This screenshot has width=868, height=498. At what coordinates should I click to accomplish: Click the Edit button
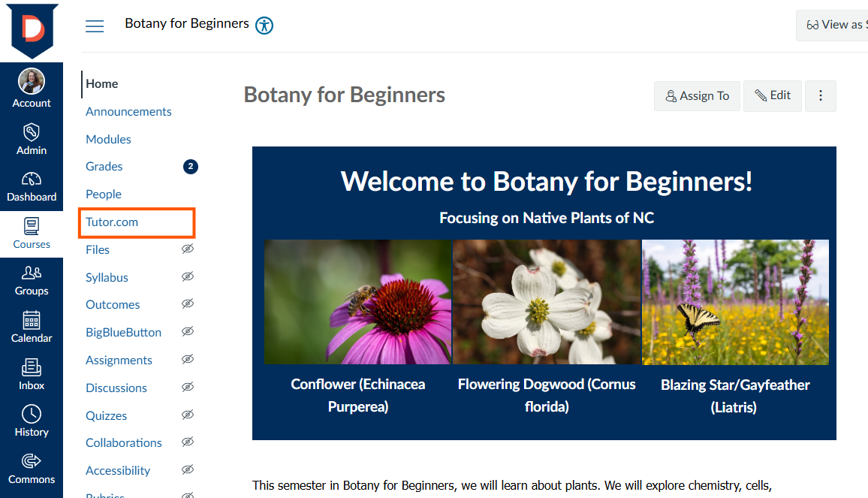[x=772, y=96]
